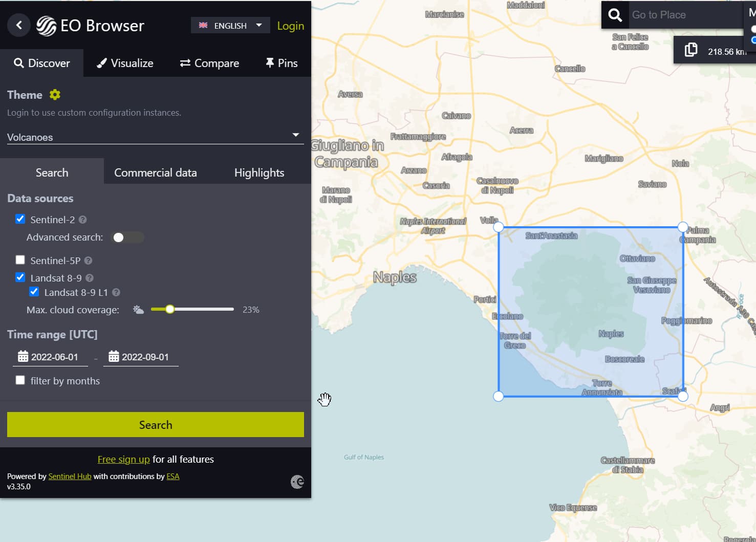Click the Login link
The height and width of the screenshot is (542, 756).
click(x=290, y=26)
